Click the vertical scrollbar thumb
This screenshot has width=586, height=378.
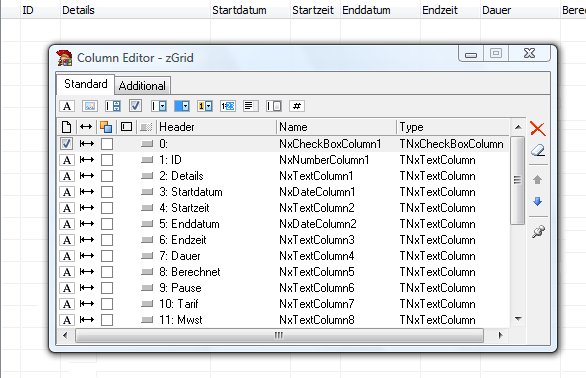[x=517, y=180]
